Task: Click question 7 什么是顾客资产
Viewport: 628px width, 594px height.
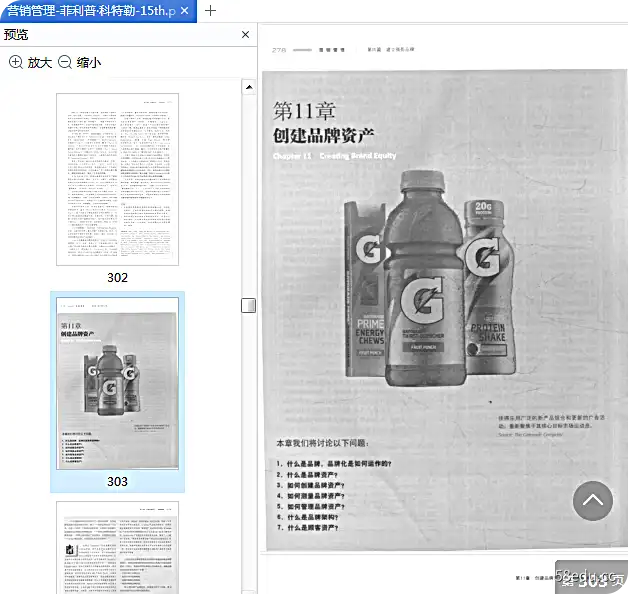Action: [307, 528]
